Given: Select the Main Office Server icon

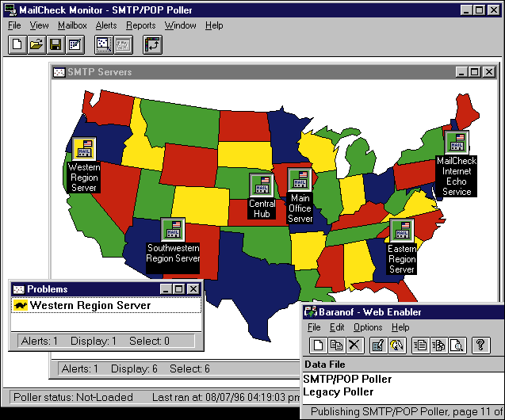Looking at the screenshot, I should (300, 180).
